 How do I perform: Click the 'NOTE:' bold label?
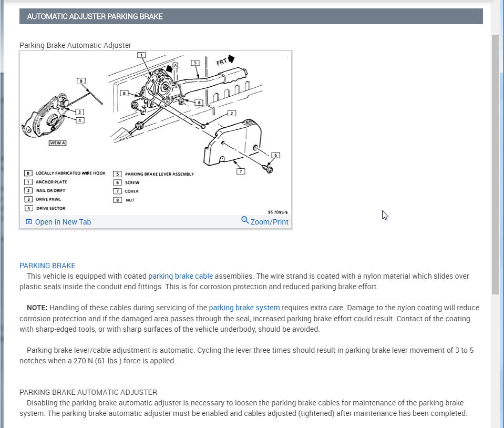tap(37, 308)
